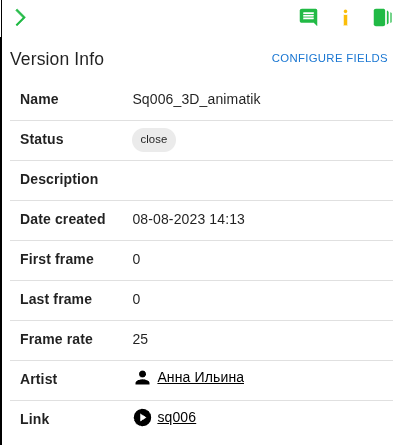Viewport: 398px width, 445px height.
Task: Open the comments panel icon
Action: coord(308,17)
